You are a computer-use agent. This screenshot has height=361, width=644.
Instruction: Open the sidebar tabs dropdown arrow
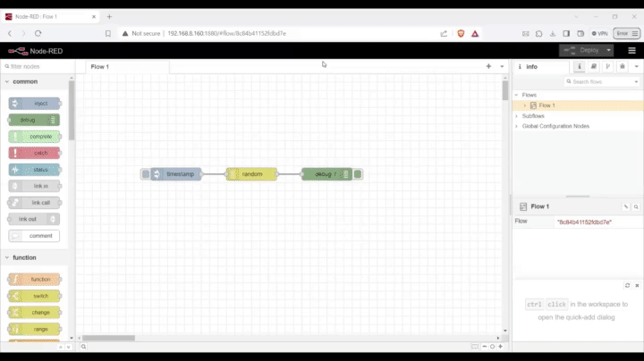click(636, 66)
